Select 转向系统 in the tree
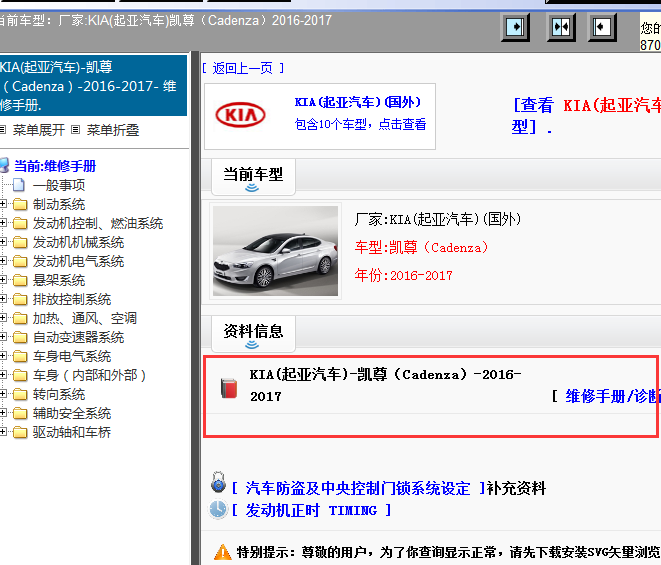 click(59, 394)
